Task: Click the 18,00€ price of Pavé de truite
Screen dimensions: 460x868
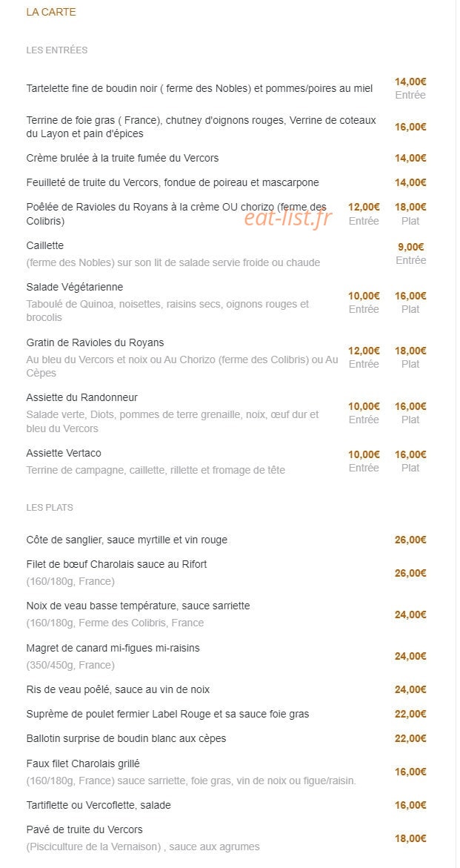Action: click(410, 838)
